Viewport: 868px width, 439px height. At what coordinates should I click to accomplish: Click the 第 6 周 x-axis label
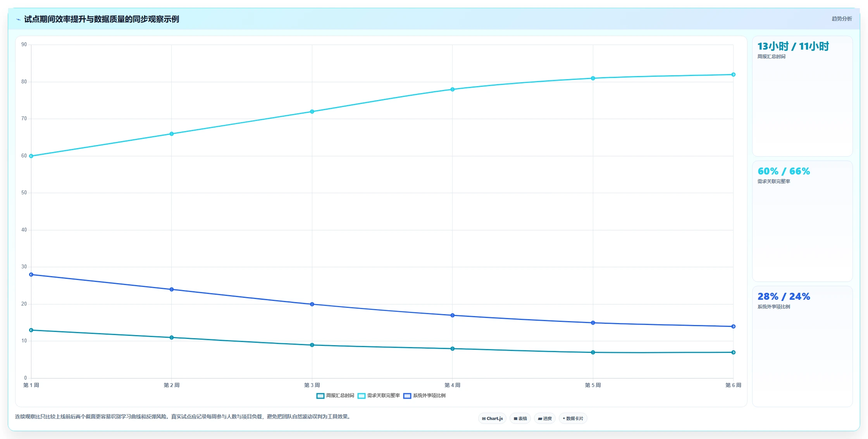point(733,385)
